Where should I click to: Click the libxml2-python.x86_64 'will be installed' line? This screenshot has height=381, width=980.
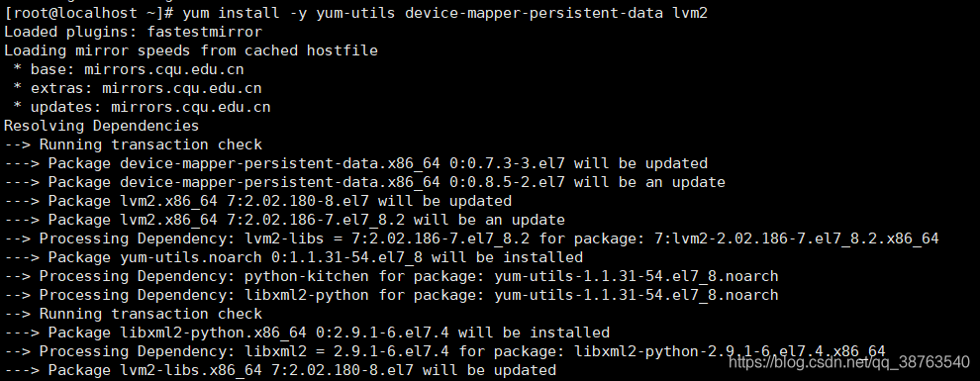click(x=307, y=332)
